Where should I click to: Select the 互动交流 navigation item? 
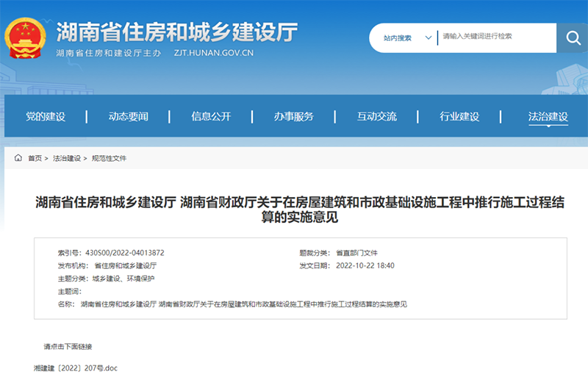376,116
